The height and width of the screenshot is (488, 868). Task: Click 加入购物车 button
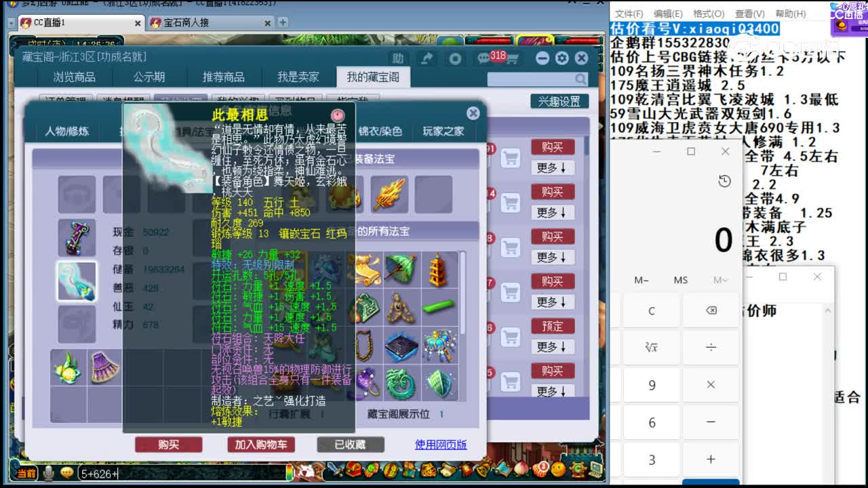pyautogui.click(x=261, y=445)
